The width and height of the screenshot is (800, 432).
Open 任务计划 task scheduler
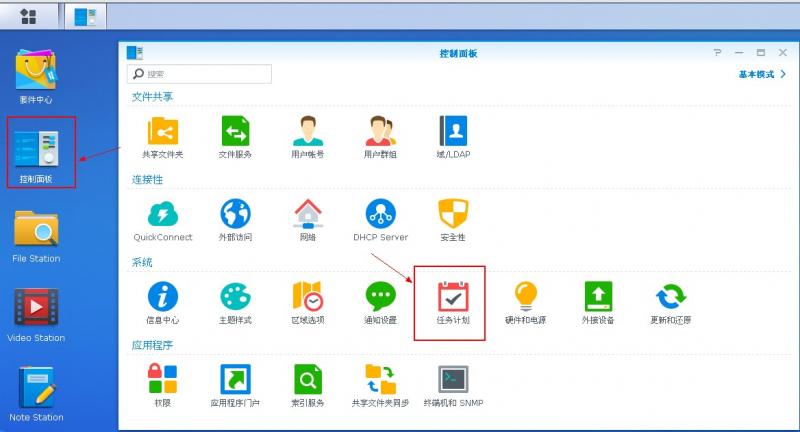click(453, 303)
